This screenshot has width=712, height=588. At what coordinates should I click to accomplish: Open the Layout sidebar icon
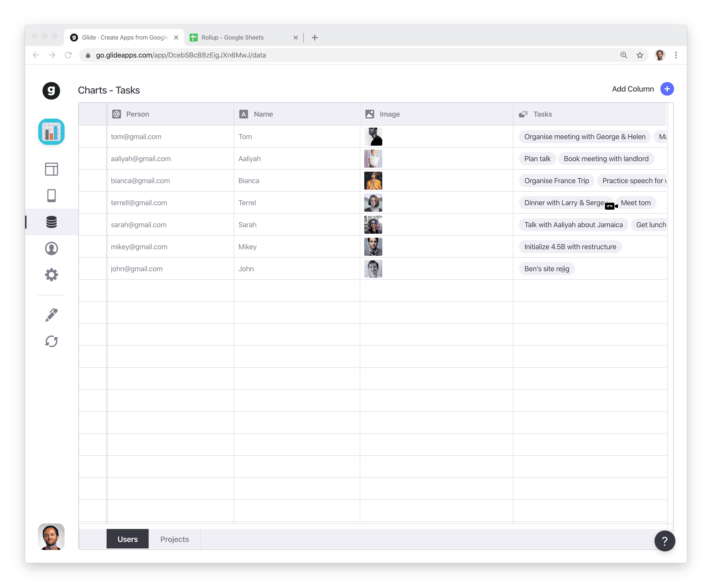coord(51,169)
